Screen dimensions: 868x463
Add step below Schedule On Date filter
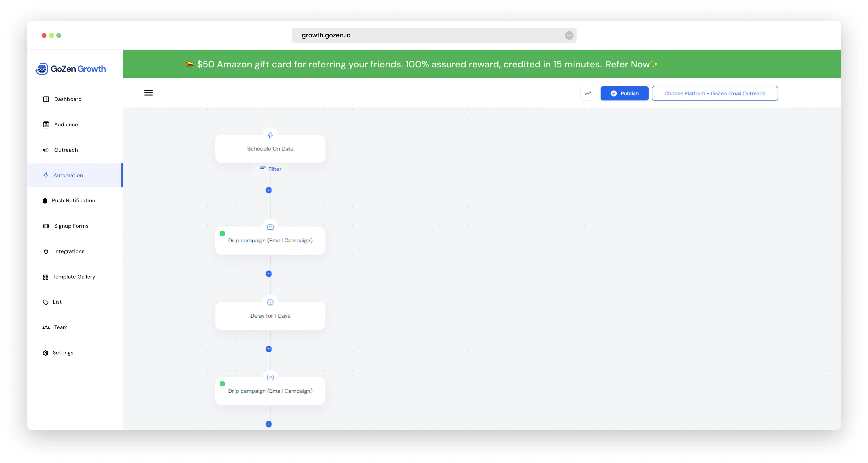[269, 190]
